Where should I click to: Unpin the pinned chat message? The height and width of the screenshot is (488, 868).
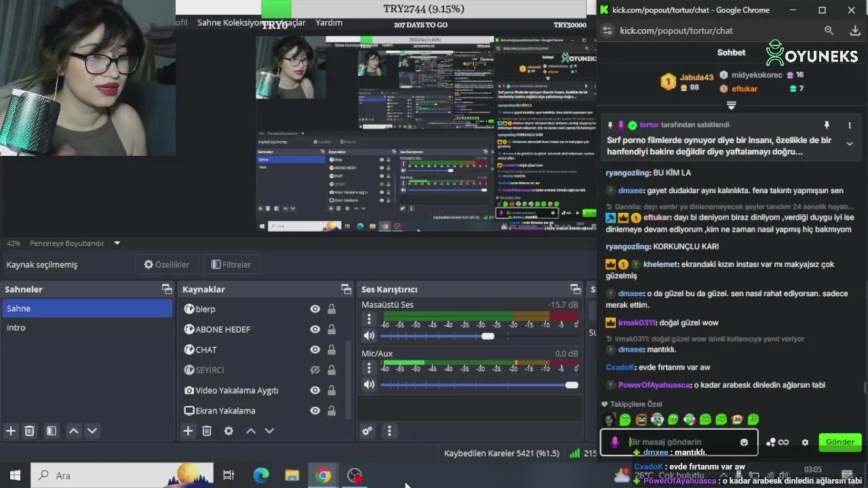[827, 125]
